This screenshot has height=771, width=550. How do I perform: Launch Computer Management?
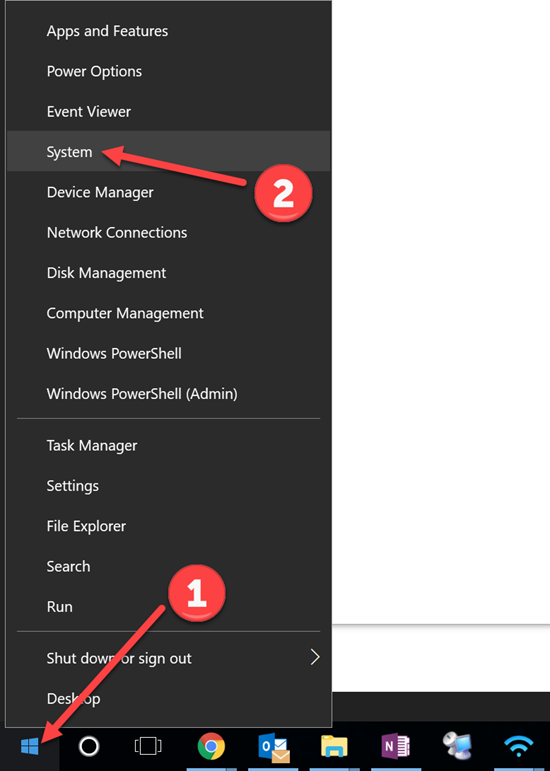pos(169,313)
